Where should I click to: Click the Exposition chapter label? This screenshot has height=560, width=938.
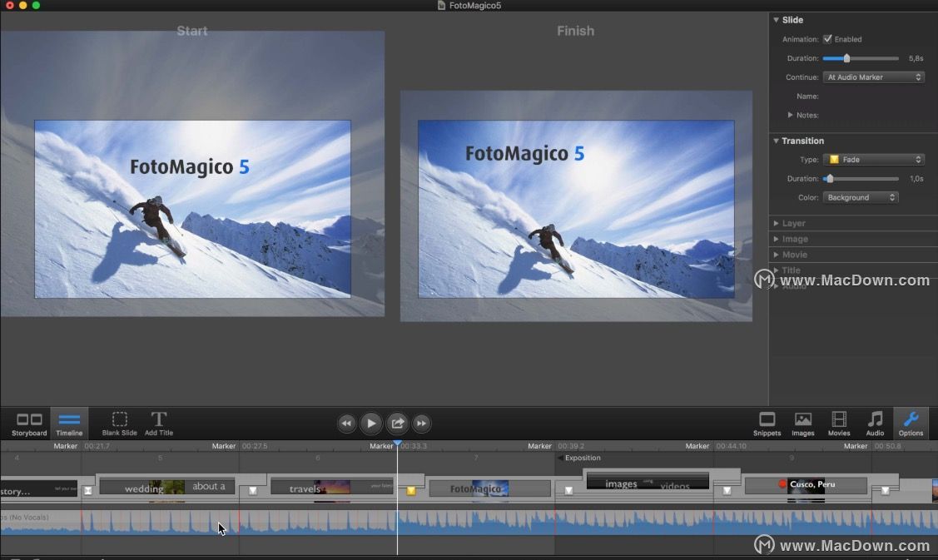tap(582, 458)
